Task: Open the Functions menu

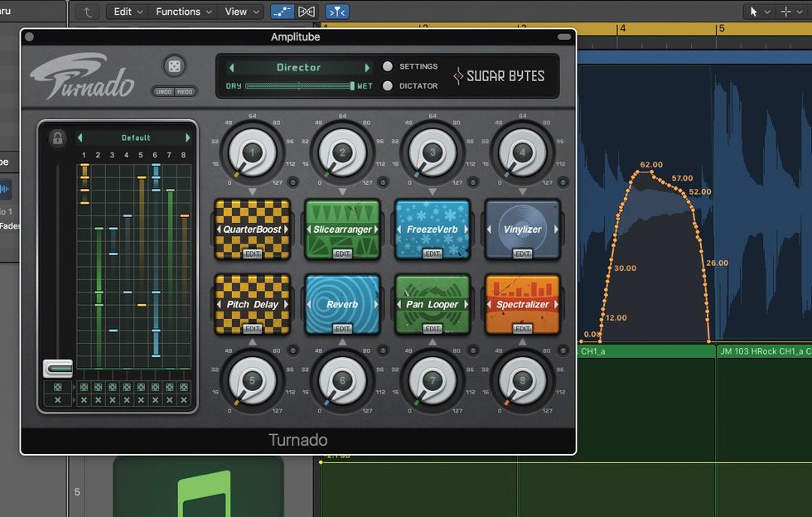Action: tap(183, 12)
